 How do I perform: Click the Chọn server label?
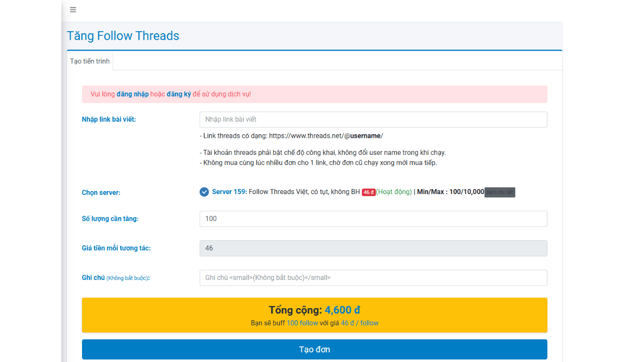pyautogui.click(x=101, y=193)
